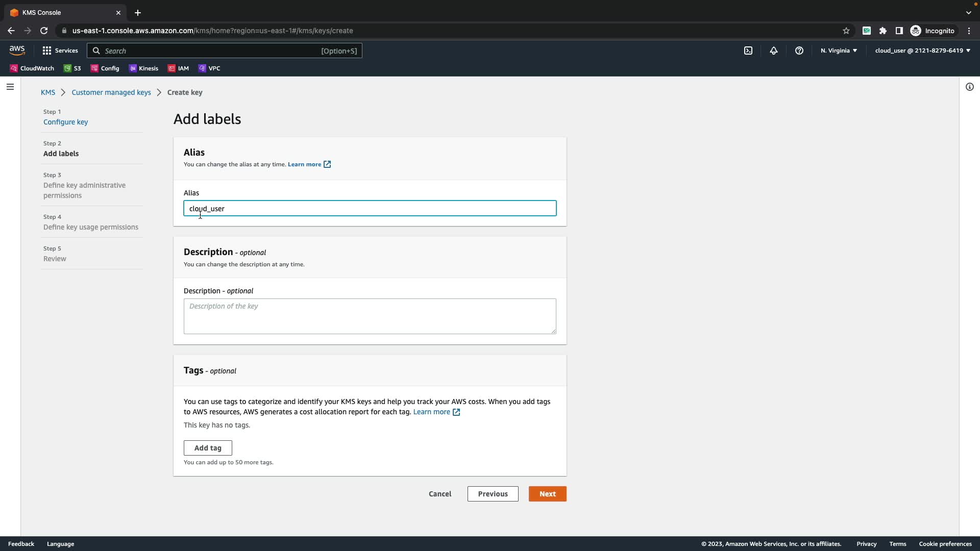Open AWS CloudShell icon in header
Image resolution: width=980 pixels, height=551 pixels.
[x=748, y=51]
